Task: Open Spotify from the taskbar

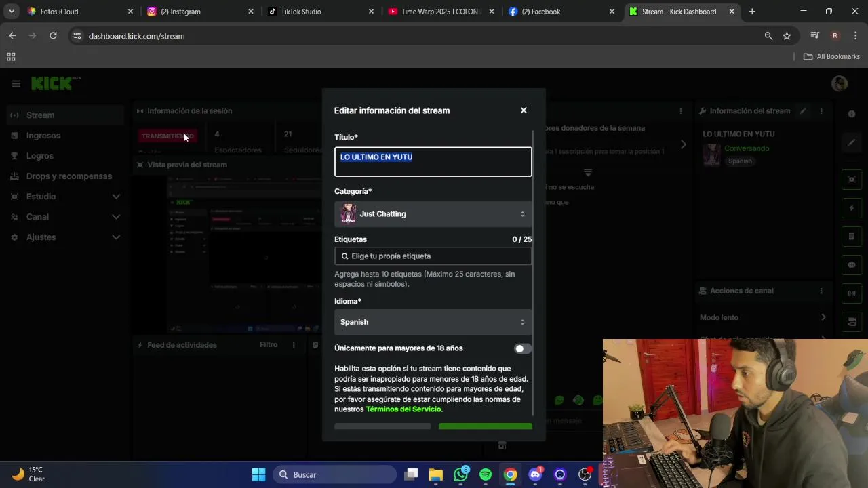Action: [486, 475]
